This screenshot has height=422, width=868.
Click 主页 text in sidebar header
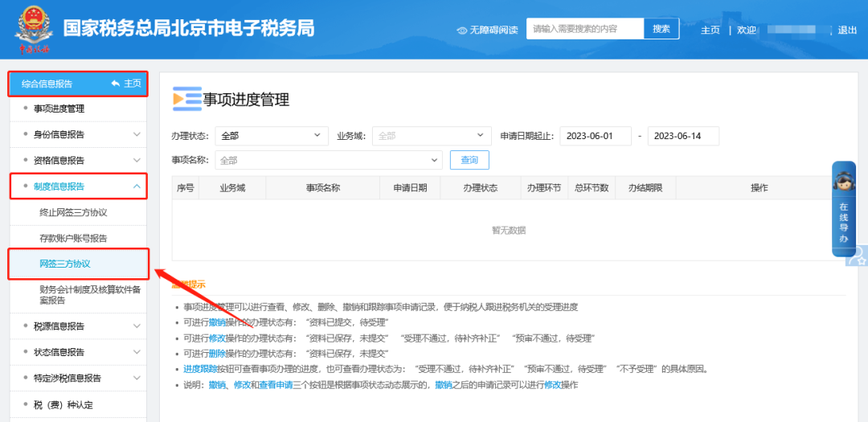click(133, 84)
